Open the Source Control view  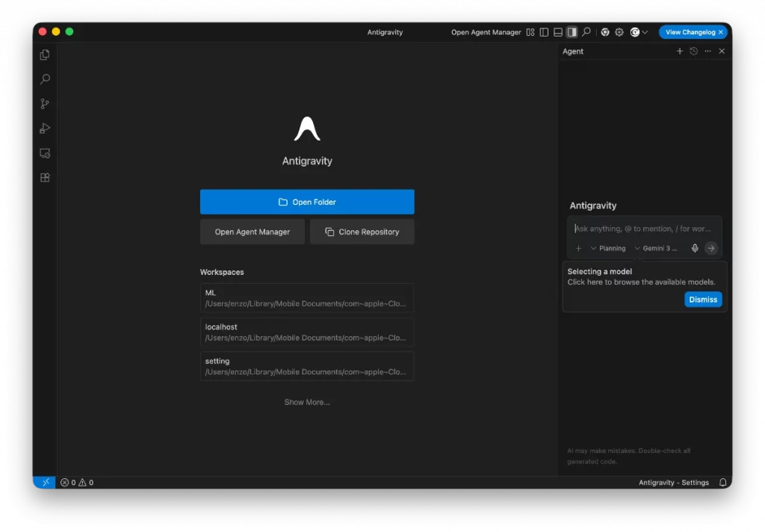pos(45,104)
